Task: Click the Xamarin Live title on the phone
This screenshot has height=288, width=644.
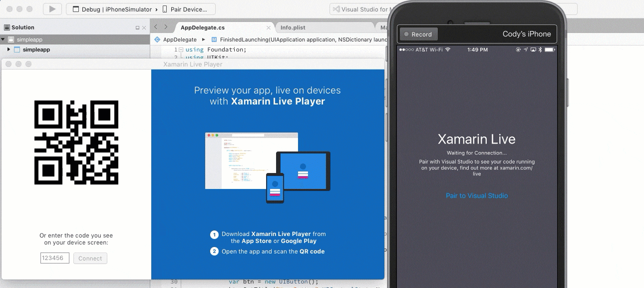Action: point(477,139)
